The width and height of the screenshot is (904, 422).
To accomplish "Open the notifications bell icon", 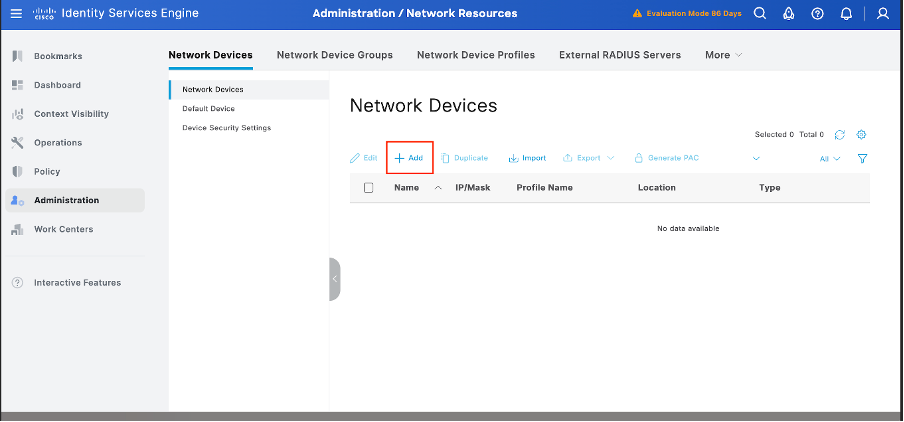I will (x=846, y=13).
